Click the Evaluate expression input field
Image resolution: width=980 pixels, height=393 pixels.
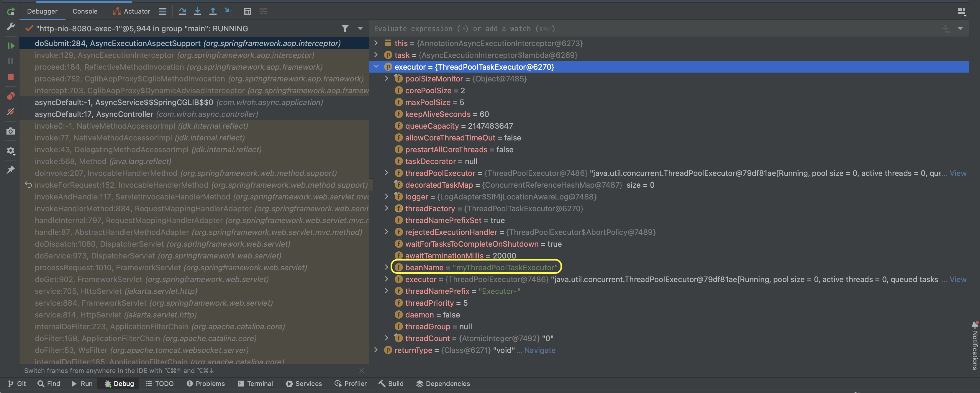pos(647,29)
